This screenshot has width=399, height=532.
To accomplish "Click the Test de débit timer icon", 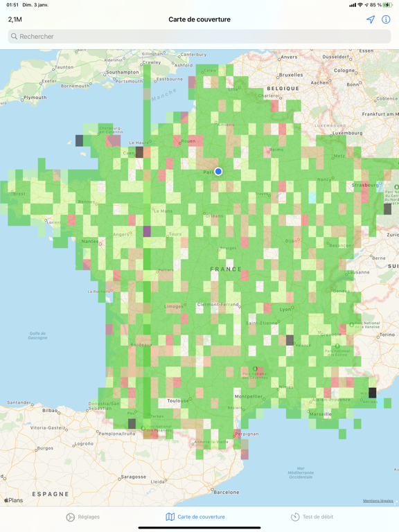I will [295, 517].
